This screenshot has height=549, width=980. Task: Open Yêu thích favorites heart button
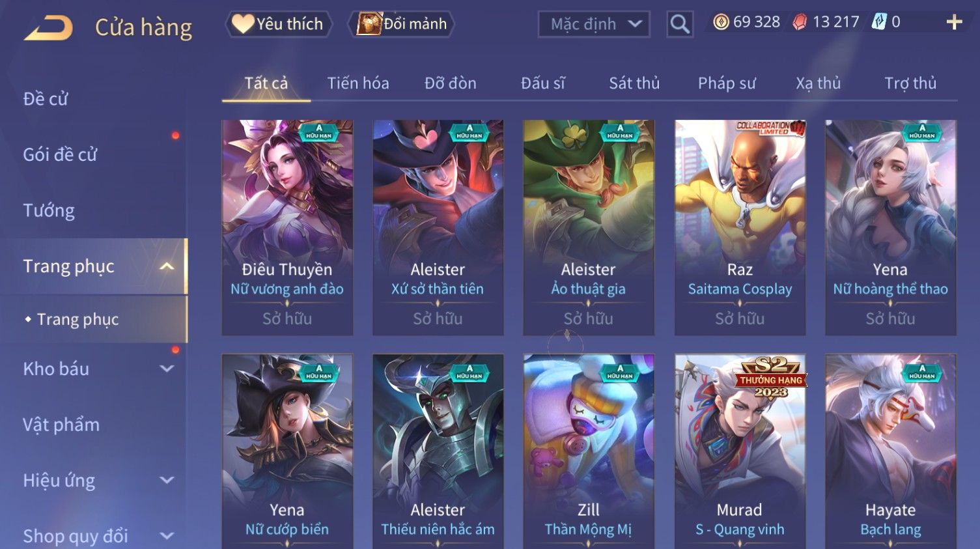pos(279,24)
